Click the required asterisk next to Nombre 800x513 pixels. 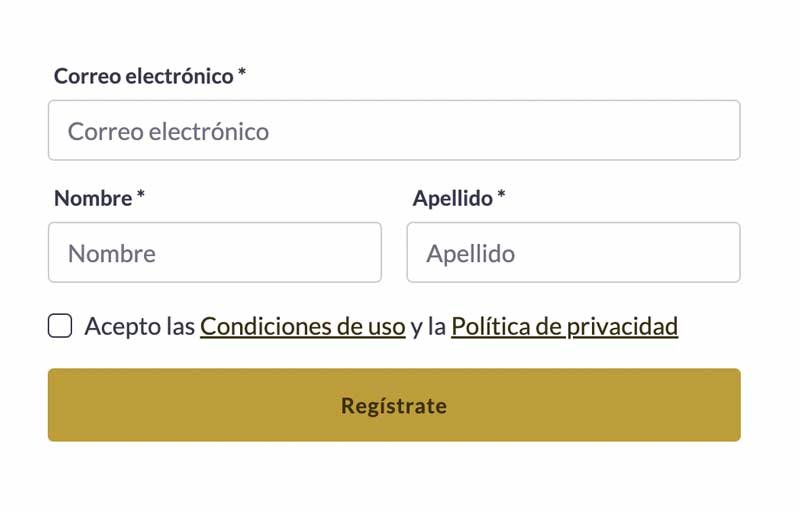click(141, 197)
